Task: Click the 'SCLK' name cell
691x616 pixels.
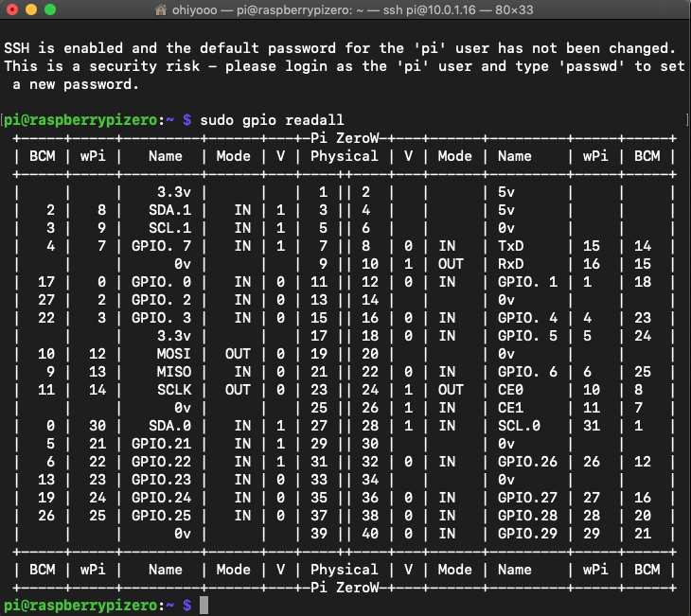Action: click(174, 390)
